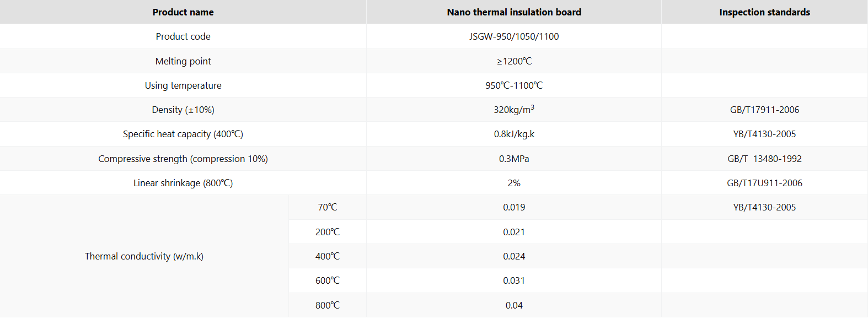Click the Compressive strength (compression 10%) label

pos(183,159)
